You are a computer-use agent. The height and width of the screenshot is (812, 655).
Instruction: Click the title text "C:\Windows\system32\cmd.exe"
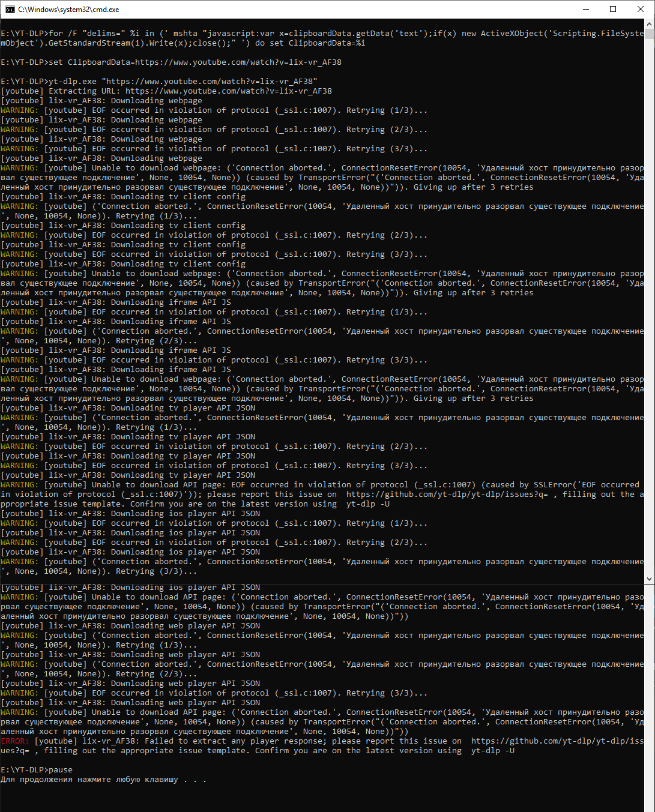pyautogui.click(x=68, y=10)
